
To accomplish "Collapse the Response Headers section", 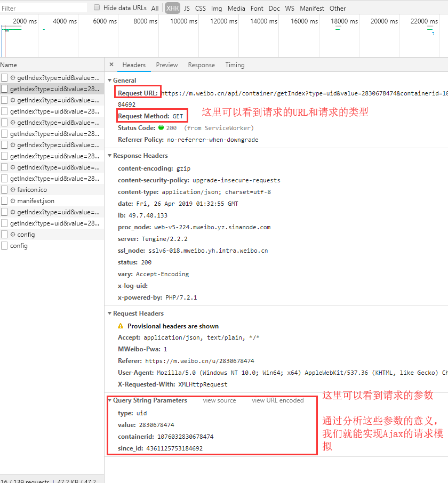I will (x=109, y=156).
